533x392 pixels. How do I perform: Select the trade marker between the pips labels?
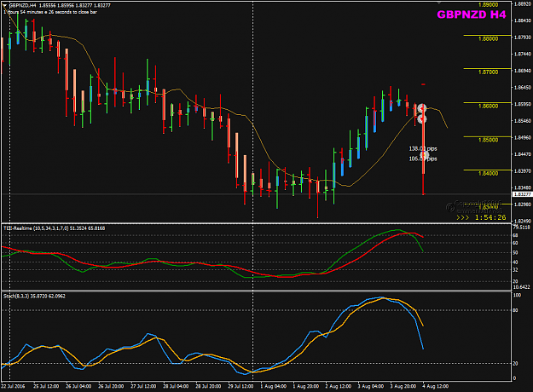pos(424,156)
